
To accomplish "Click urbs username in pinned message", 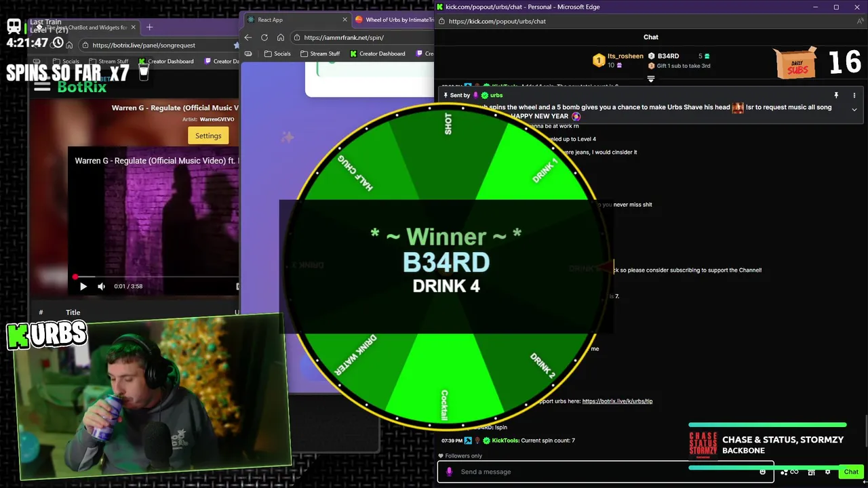I will [496, 96].
